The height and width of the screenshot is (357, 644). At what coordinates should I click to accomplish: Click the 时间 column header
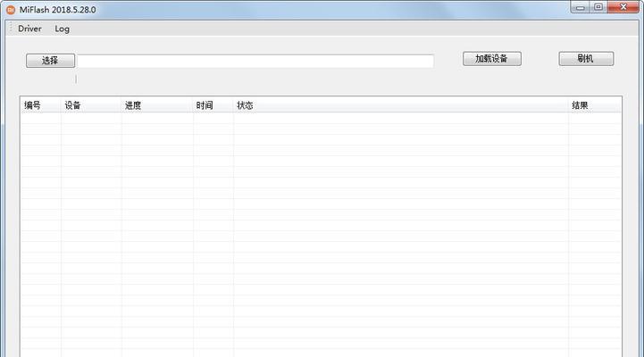(213, 105)
